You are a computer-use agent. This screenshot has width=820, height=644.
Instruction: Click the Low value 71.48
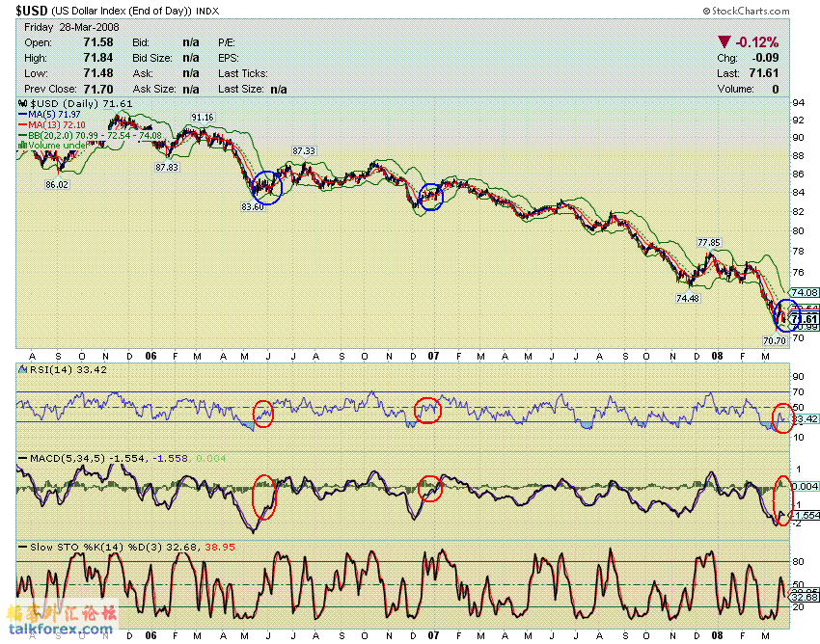pos(98,73)
